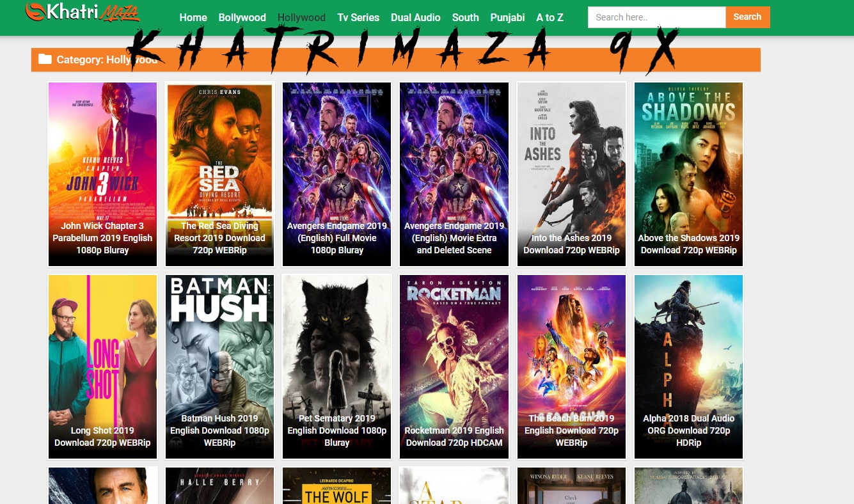Open John Wick Chapter 3 Parabellum poster
This screenshot has height=504, width=854.
point(102,174)
